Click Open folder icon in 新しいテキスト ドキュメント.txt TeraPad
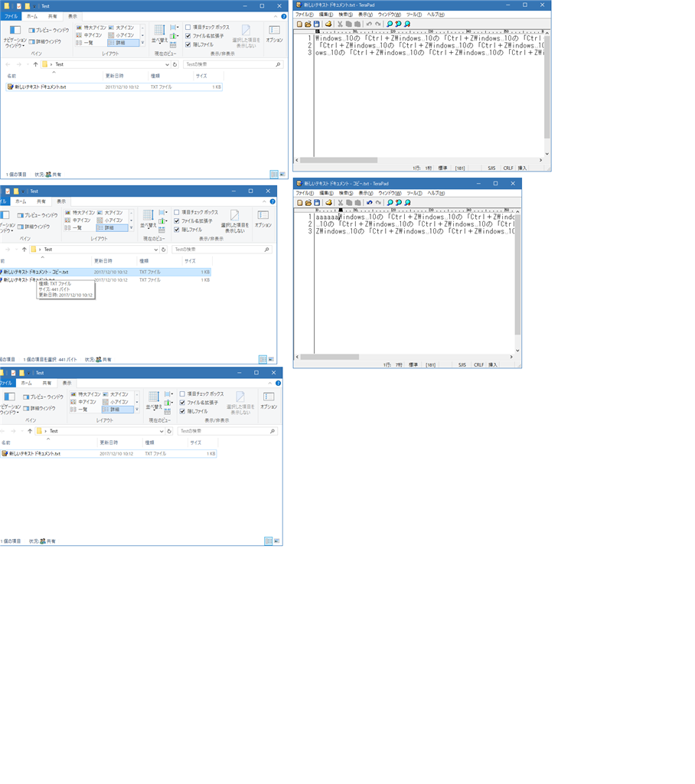Viewport: 695px width, 784px height. pyautogui.click(x=308, y=24)
